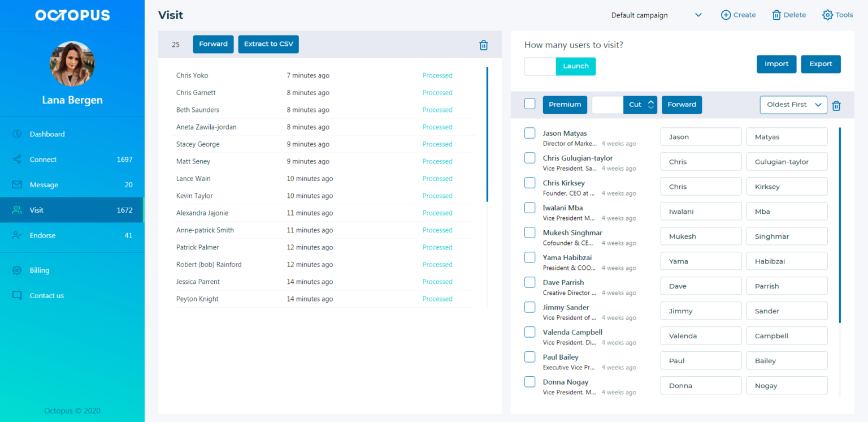Tick the checkbox for Dave Parrish
868x422 pixels.
click(x=530, y=282)
